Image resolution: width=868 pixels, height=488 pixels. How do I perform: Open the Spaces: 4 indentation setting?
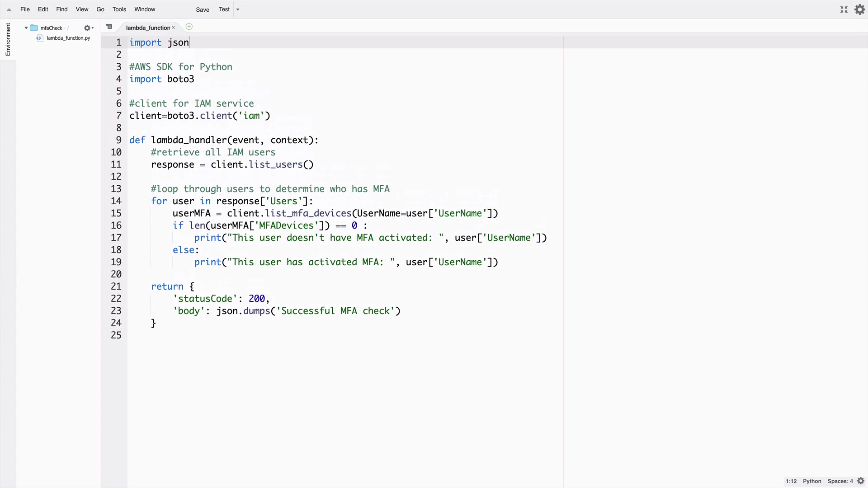click(x=840, y=481)
